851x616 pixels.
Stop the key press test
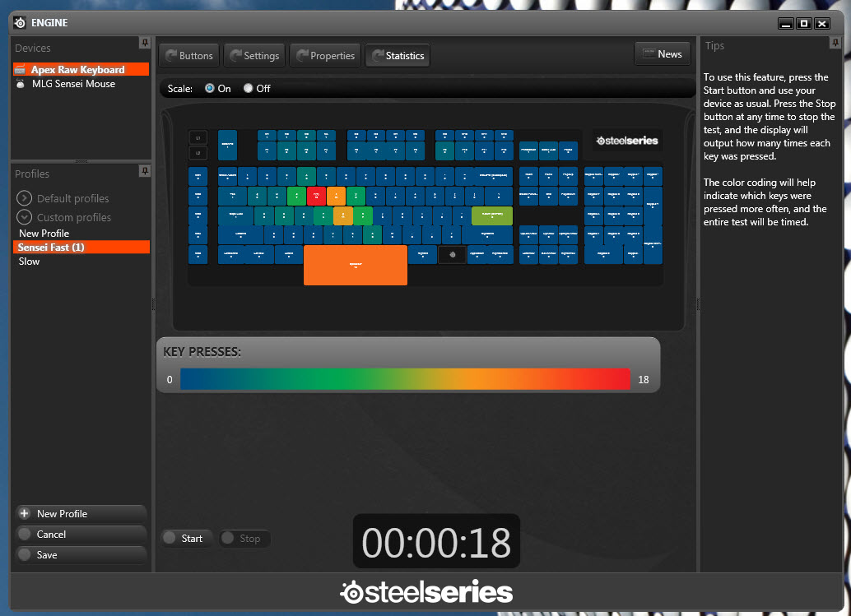244,538
